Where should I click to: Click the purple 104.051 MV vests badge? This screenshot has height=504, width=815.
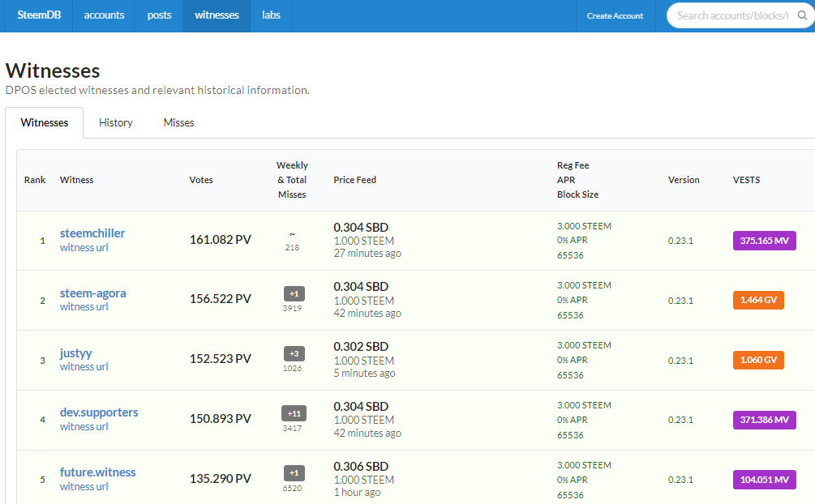tap(764, 480)
